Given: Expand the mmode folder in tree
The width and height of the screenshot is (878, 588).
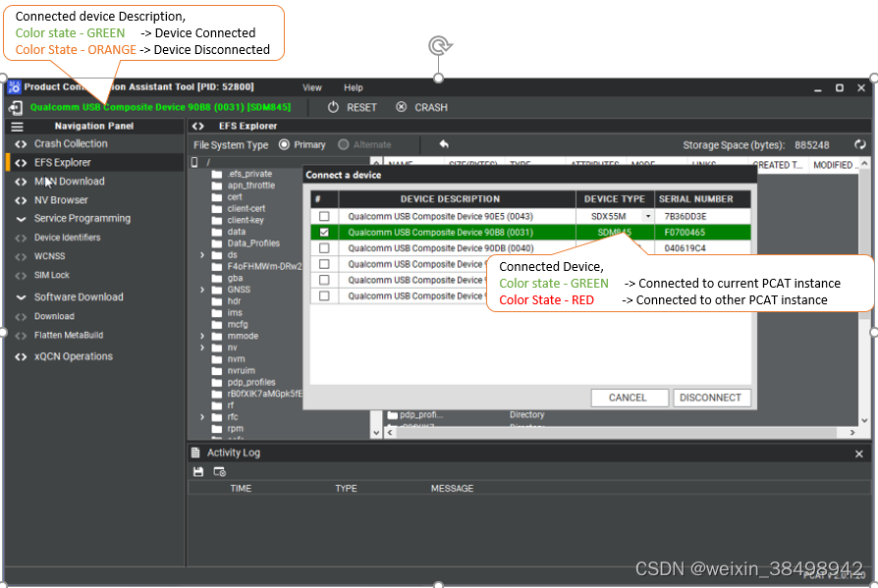Looking at the screenshot, I should pyautogui.click(x=202, y=336).
